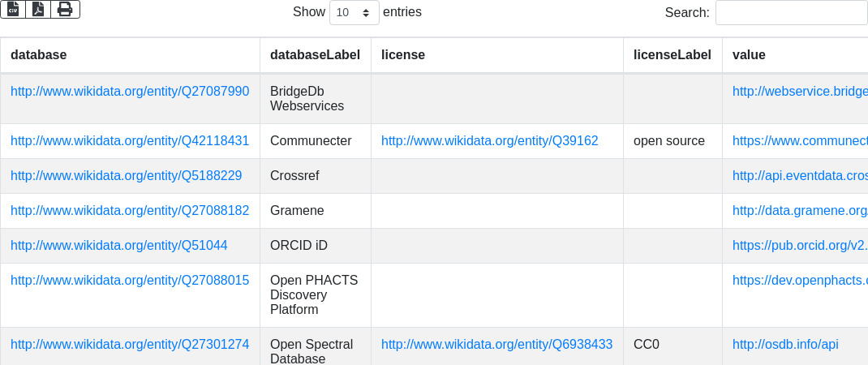Screen dimensions: 868x365
Task: Open open source license Q39162 link
Action: 490,141
